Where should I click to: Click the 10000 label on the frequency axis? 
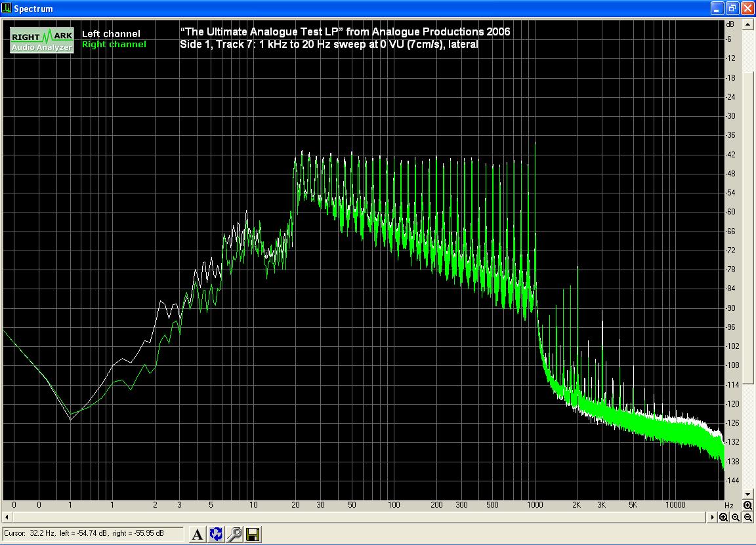[675, 505]
